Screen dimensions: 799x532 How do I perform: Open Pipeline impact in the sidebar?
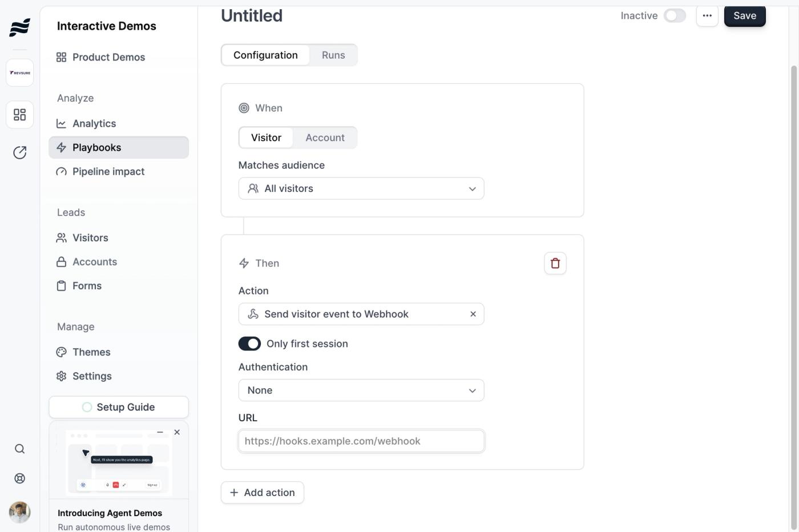[119, 171]
